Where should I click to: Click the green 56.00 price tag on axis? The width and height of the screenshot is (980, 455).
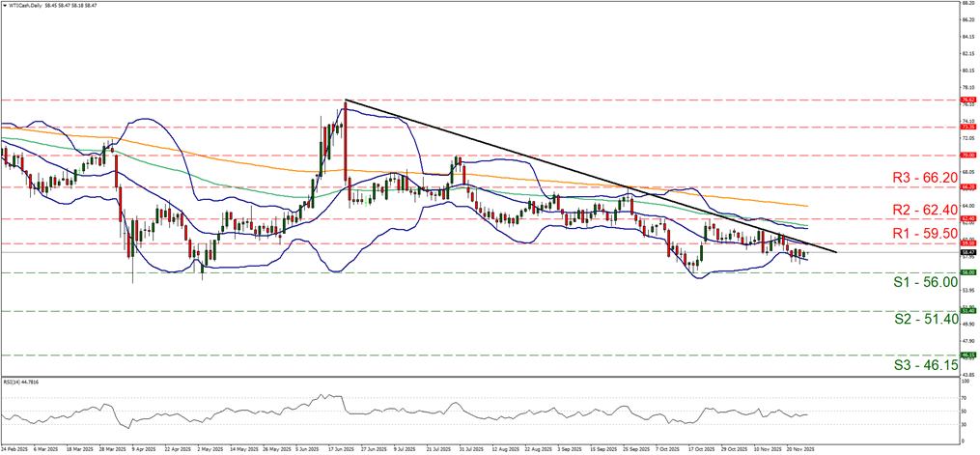968,272
